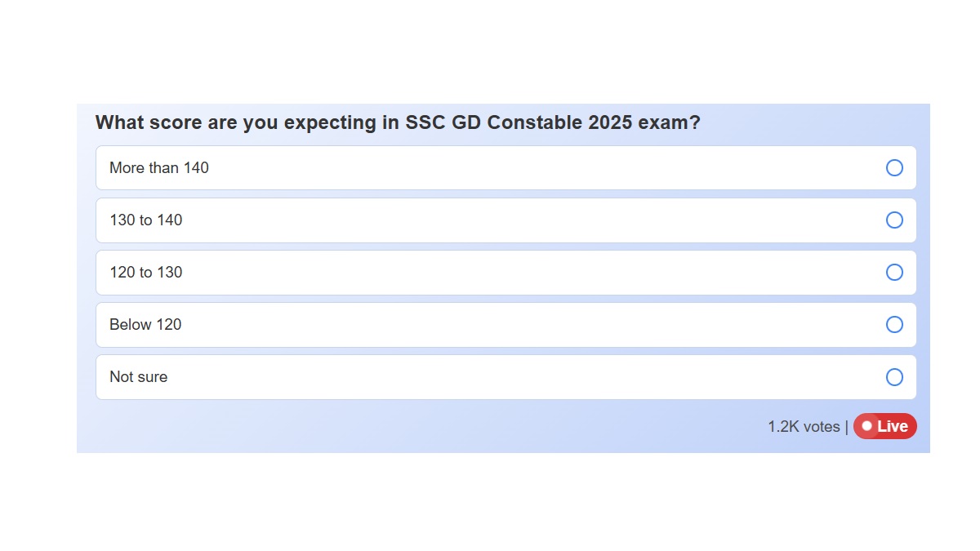The image size is (980, 551).
Task: Click the poll question heading text
Action: [x=398, y=122]
